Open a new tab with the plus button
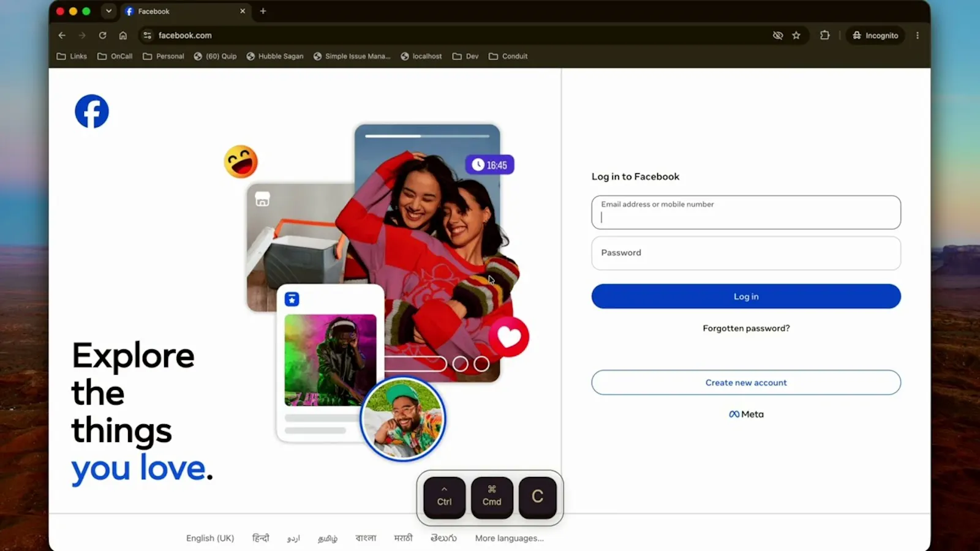 tap(263, 11)
